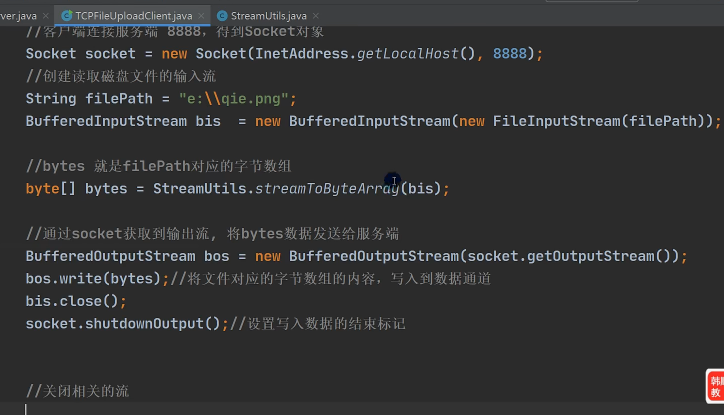Viewport: 724px width, 415px height.
Task: Click the string literal "e:\\qie.png"
Action: tap(234, 99)
